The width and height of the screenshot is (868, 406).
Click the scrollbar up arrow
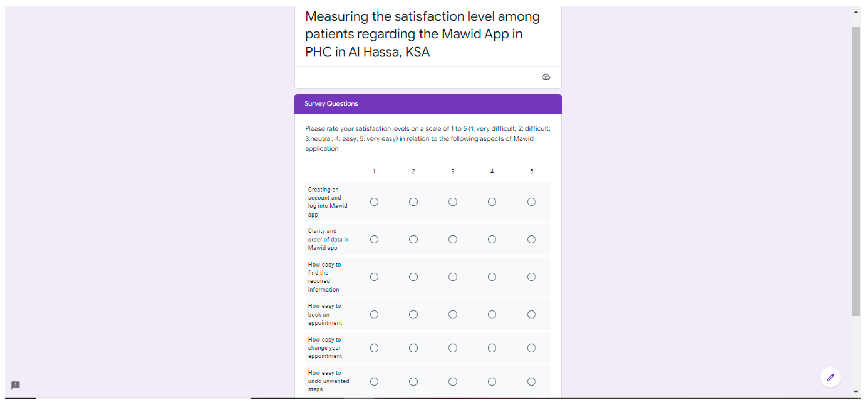click(856, 12)
